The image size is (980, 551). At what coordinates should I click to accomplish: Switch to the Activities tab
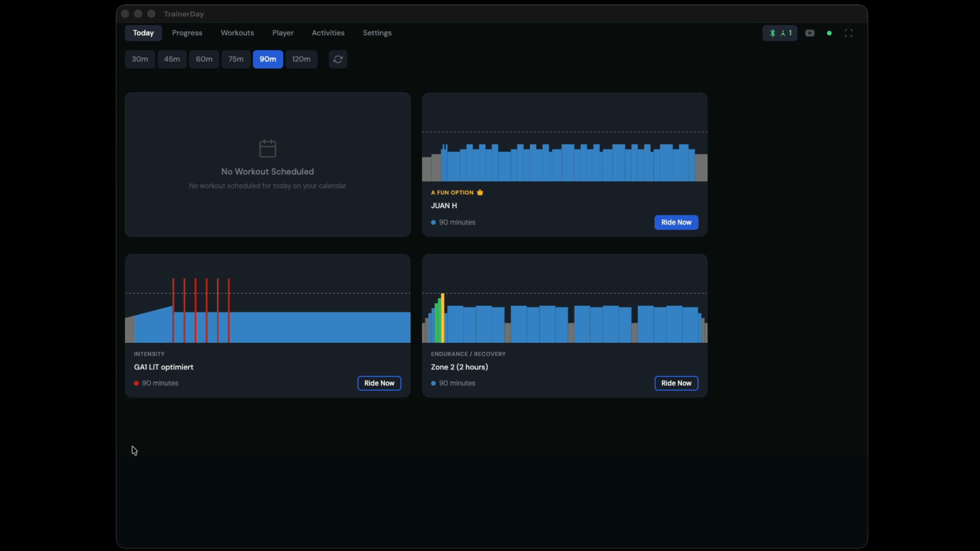[328, 33]
